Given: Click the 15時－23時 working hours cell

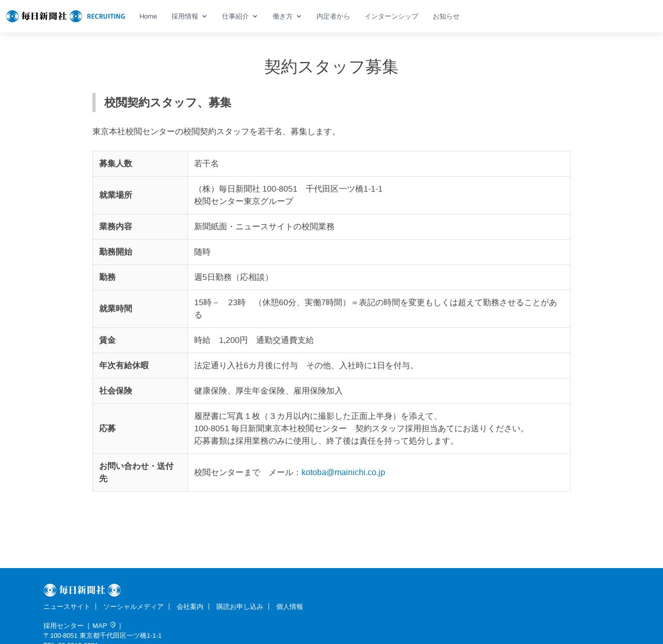Looking at the screenshot, I should pyautogui.click(x=379, y=309).
